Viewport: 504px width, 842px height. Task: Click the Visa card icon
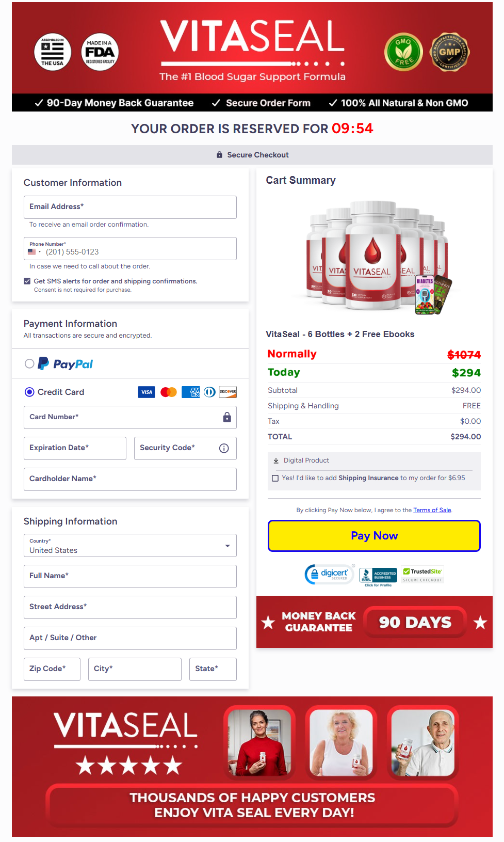click(146, 392)
